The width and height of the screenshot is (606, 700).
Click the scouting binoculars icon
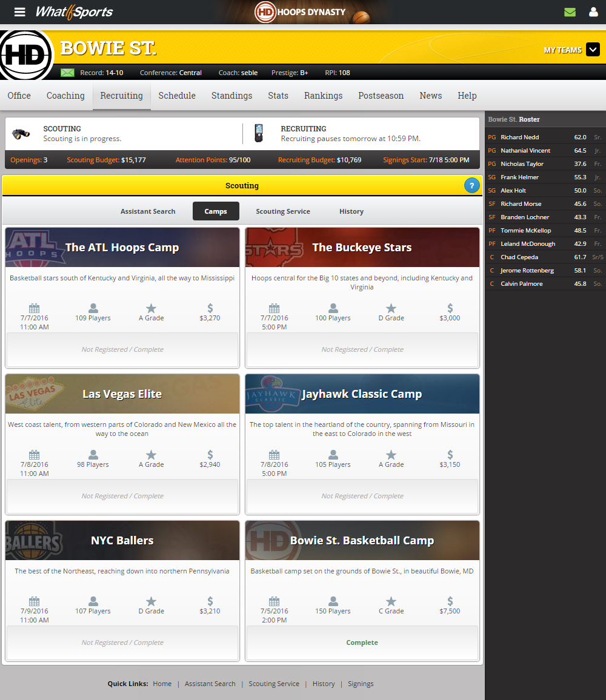[x=21, y=134]
